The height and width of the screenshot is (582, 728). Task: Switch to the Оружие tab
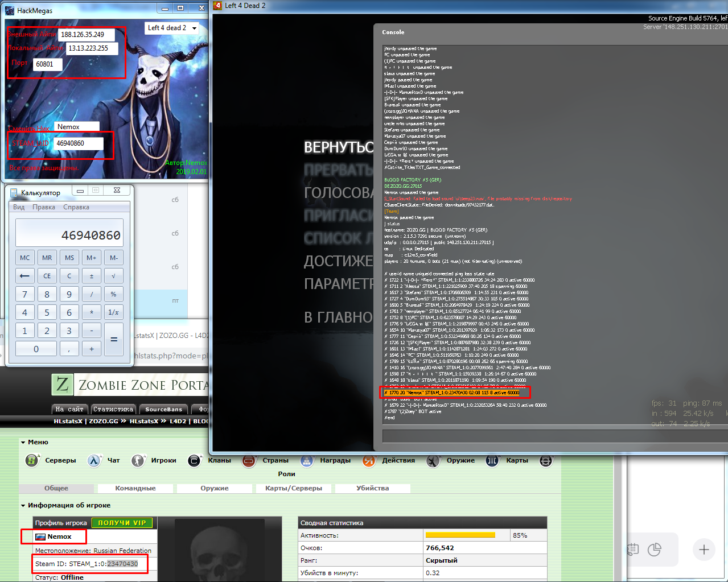(215, 488)
